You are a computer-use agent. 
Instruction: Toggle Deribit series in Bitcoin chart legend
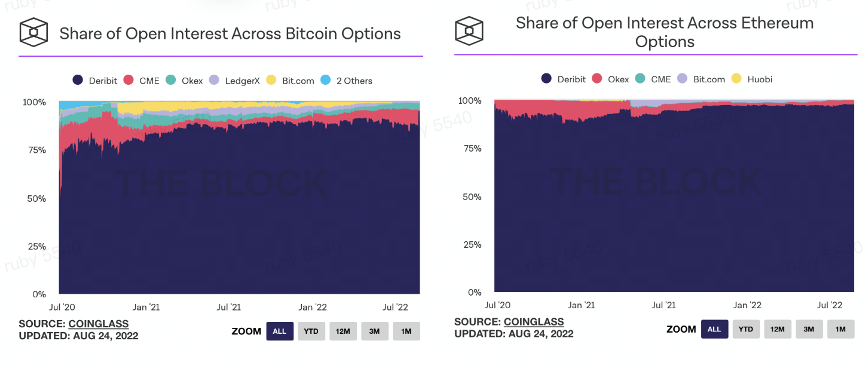95,81
